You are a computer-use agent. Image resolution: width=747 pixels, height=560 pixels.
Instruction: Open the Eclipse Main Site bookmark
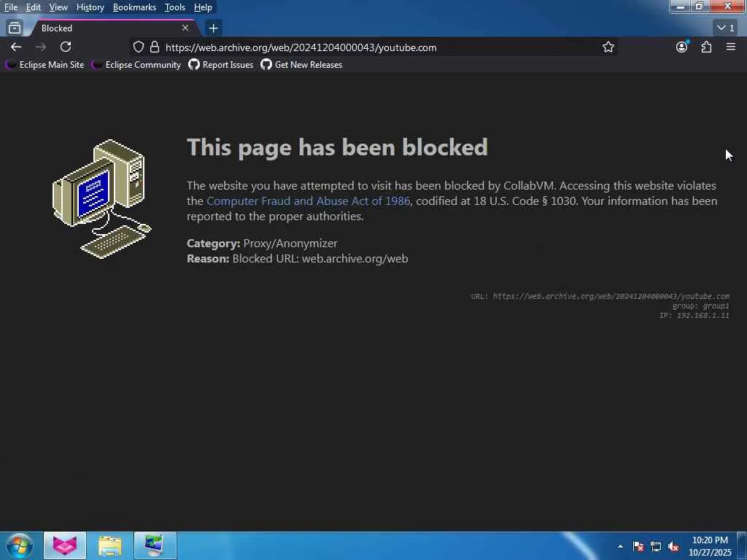[44, 65]
